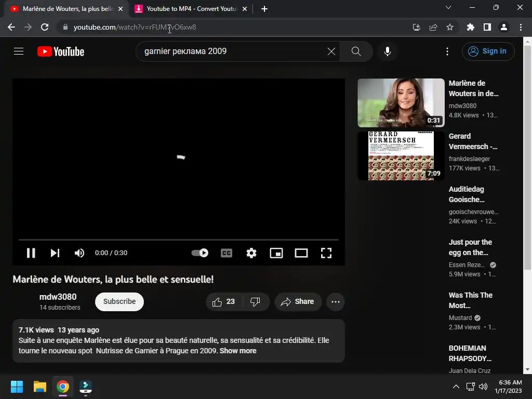The image size is (532, 399).
Task: Open the taskbar volume control
Action: click(x=483, y=387)
